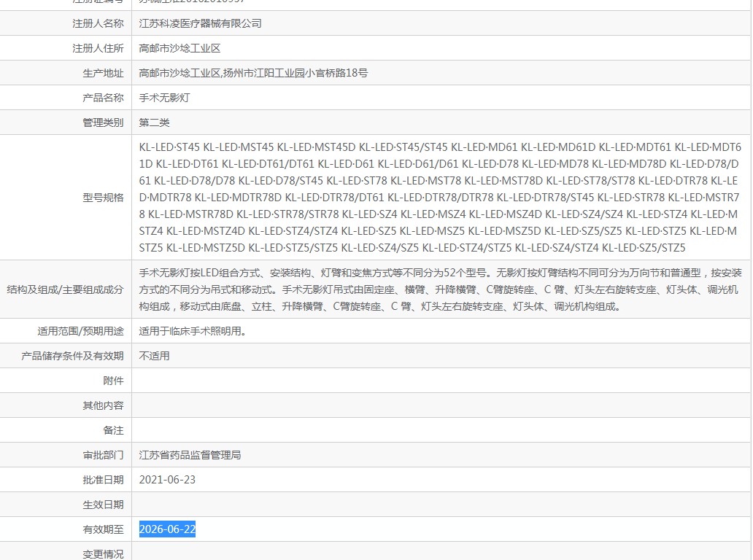
Task: Click the label 管理类别
Action: (103, 122)
